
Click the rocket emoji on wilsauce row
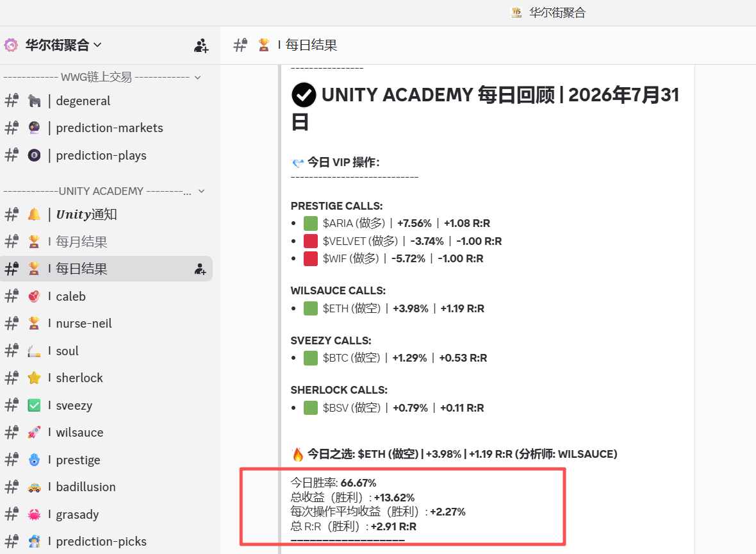[x=34, y=432]
